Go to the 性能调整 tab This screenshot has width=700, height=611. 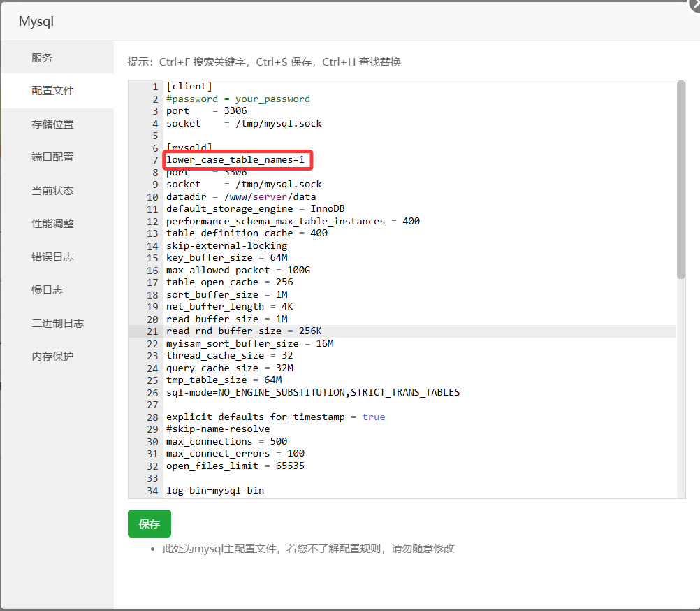[52, 224]
